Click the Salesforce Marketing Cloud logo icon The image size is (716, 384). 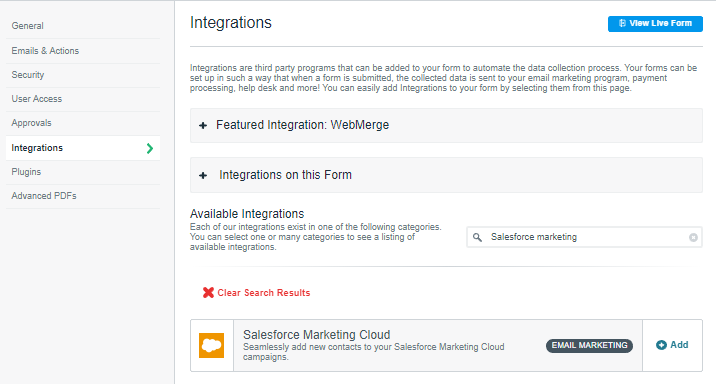pos(211,345)
